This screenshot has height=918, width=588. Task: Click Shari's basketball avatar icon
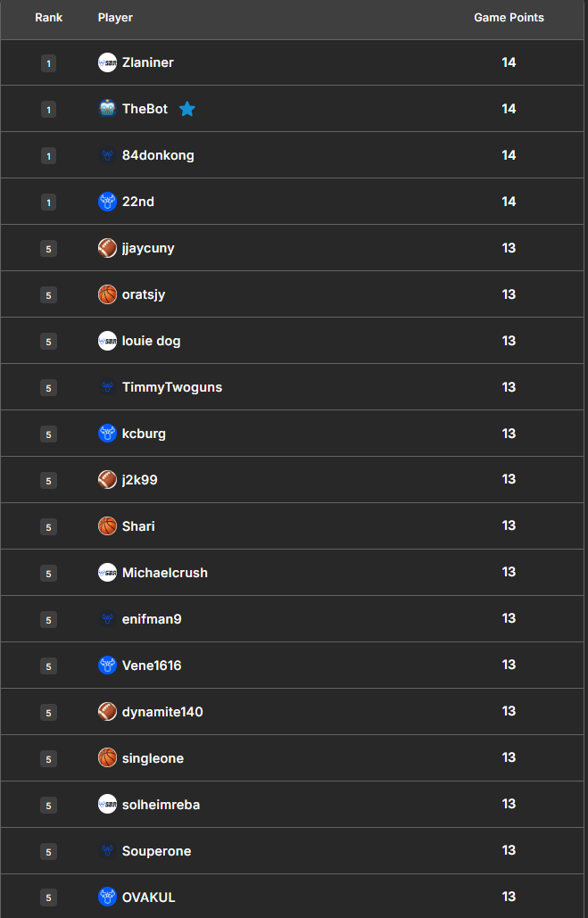coord(107,526)
